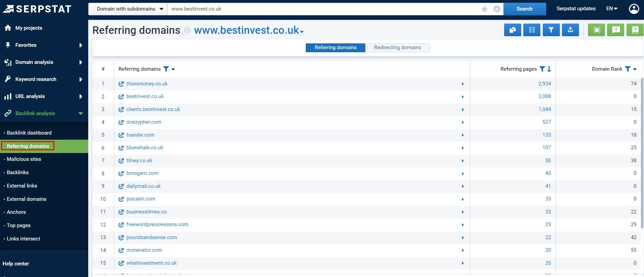Go to Backlinks in sidebar
Viewport: 644px width, 277px height.
point(18,172)
